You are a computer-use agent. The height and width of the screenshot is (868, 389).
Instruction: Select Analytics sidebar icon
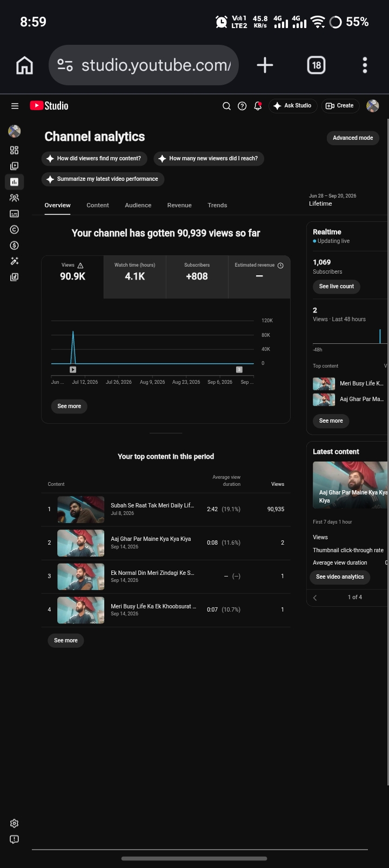click(15, 182)
